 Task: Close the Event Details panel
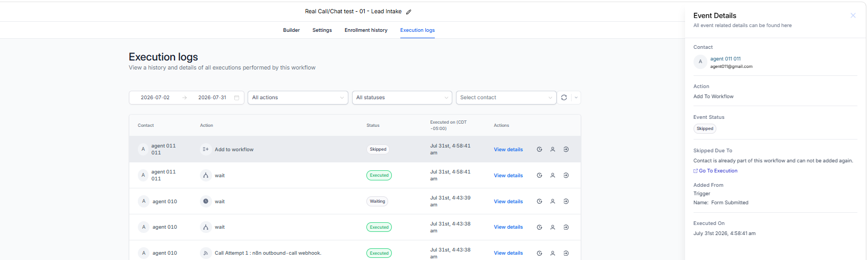(853, 15)
